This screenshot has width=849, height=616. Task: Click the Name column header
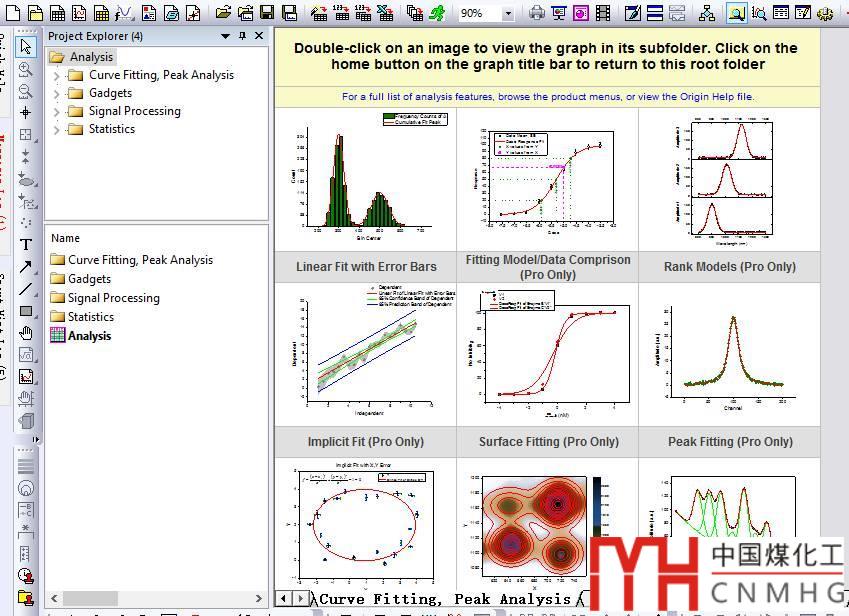66,238
